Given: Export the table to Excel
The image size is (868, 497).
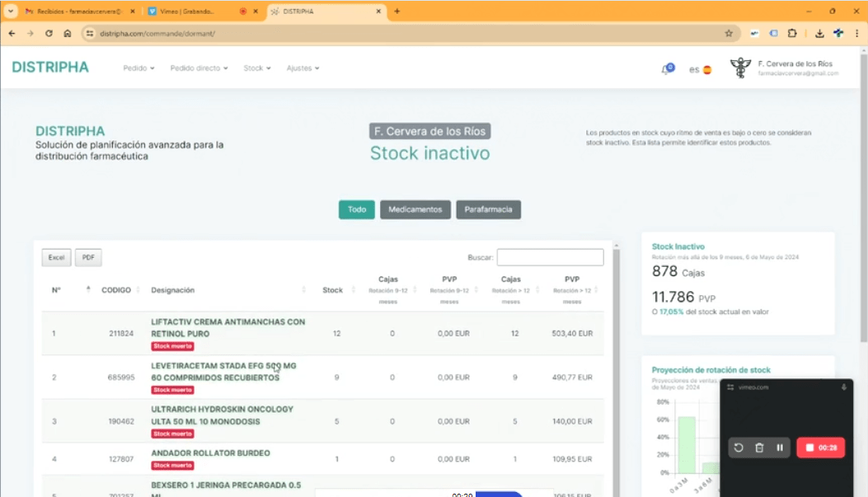Looking at the screenshot, I should pos(56,257).
